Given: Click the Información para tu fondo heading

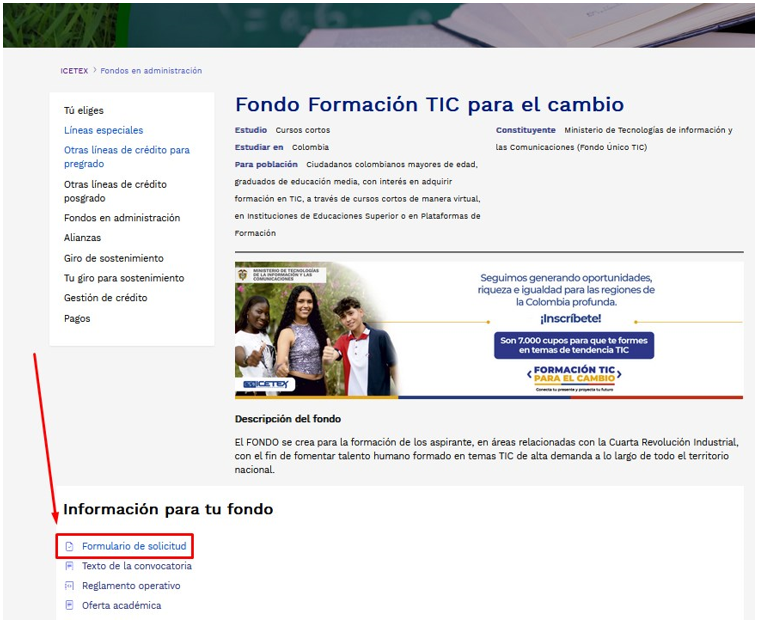Looking at the screenshot, I should tap(168, 509).
